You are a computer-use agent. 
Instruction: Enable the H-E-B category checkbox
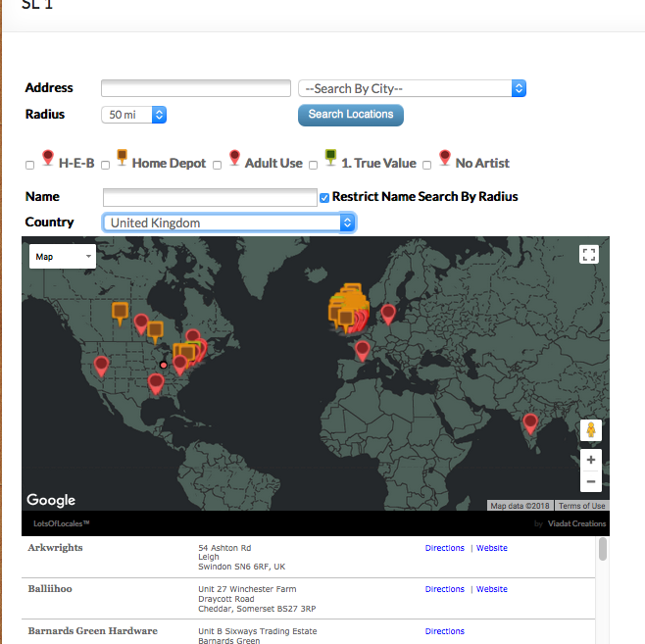pos(29,165)
